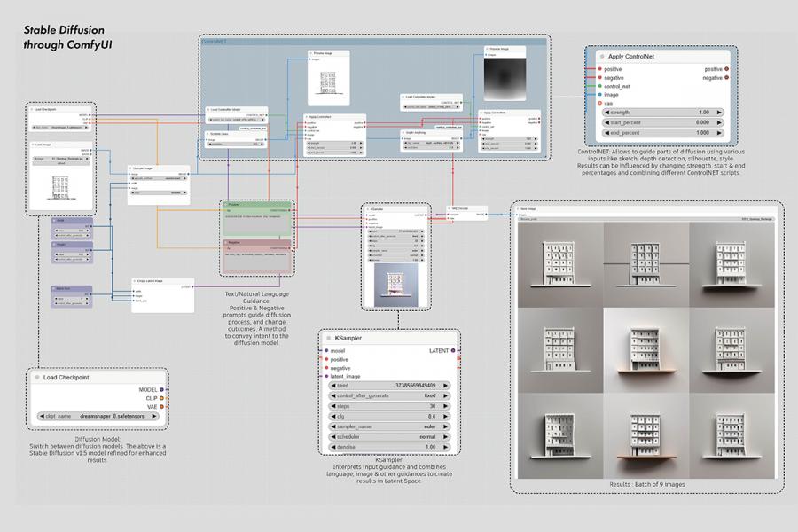Increase steps with right arrow in enlarged KSampler
This screenshot has height=532, width=798.
(x=447, y=405)
